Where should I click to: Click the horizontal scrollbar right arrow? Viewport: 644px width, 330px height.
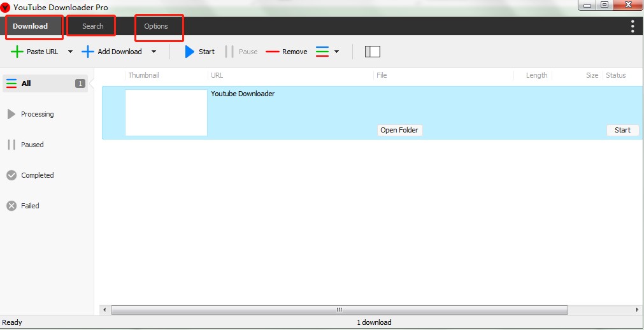pos(638,310)
